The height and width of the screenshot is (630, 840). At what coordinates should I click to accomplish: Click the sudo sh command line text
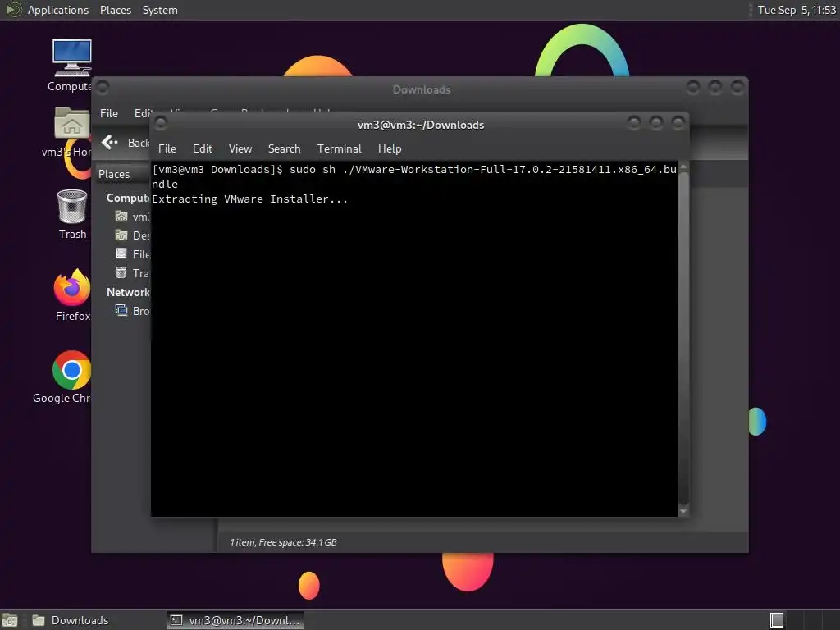pos(414,176)
